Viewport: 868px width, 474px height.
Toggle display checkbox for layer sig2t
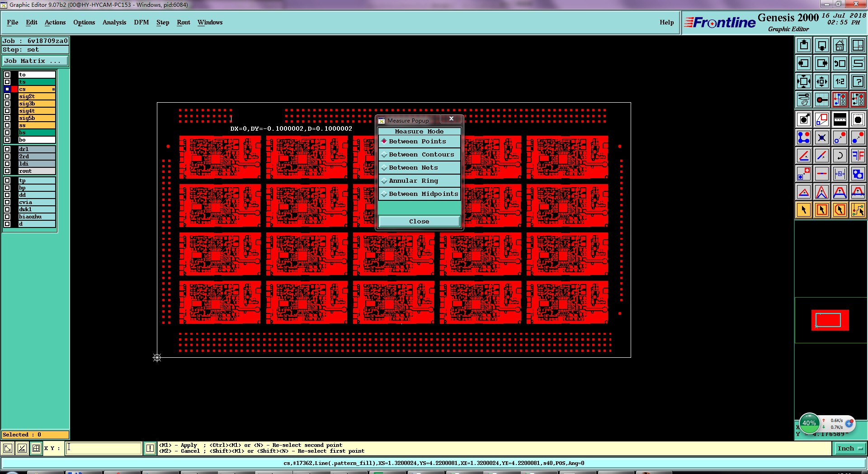7,96
